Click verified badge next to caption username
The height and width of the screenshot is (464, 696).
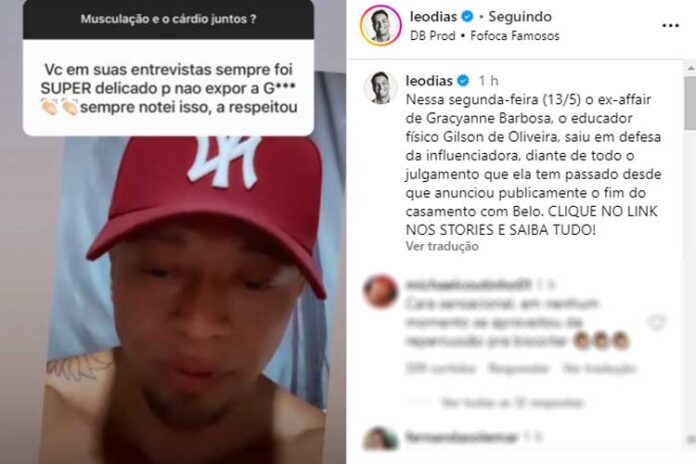tap(463, 81)
